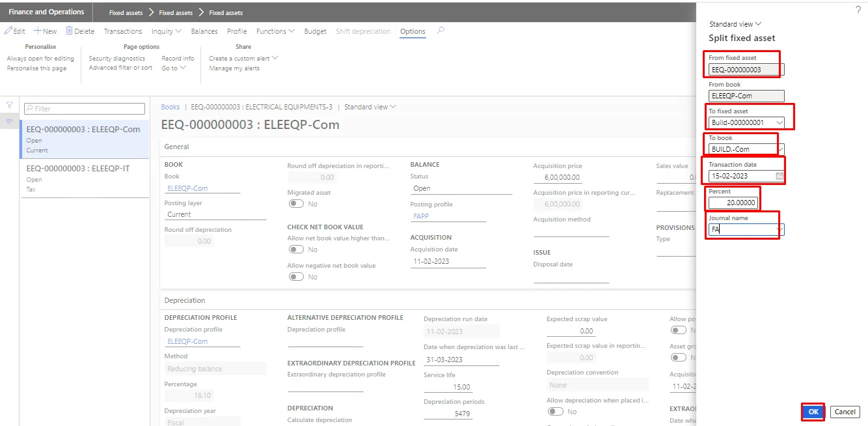Viewport: 868px width, 426px height.
Task: Click the New plus icon
Action: [37, 31]
